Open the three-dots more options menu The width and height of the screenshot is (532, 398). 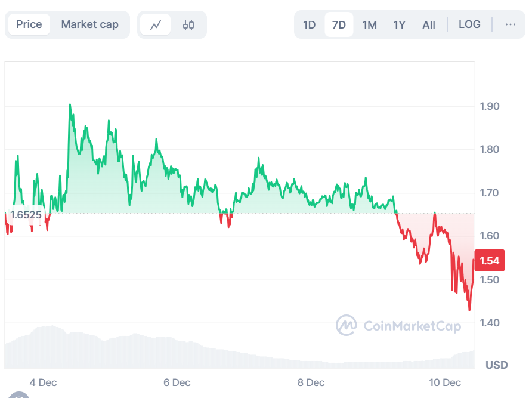click(510, 24)
